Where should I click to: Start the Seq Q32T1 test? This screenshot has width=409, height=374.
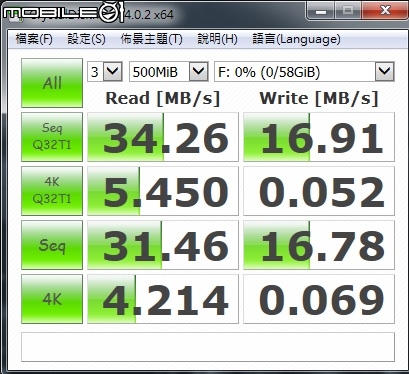tap(52, 137)
